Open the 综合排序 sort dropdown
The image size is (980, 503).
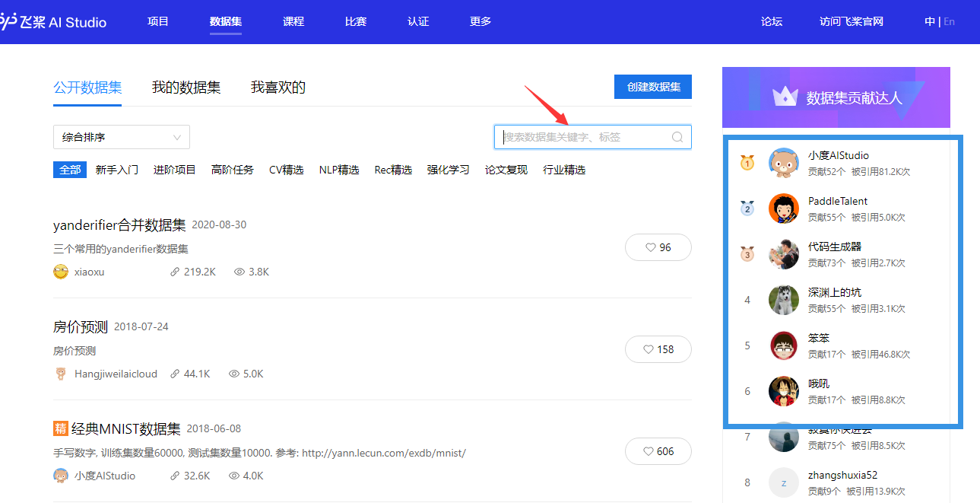pyautogui.click(x=121, y=137)
